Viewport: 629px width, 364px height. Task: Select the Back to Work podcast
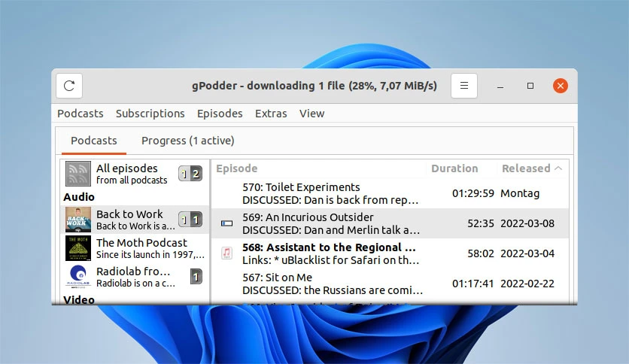(135, 220)
